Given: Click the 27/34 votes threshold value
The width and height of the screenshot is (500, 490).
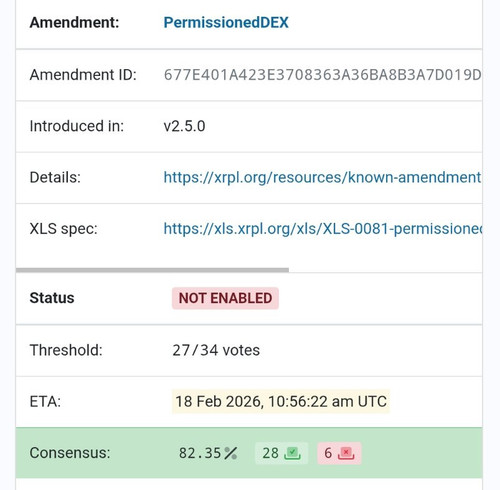Looking at the screenshot, I should [x=216, y=350].
